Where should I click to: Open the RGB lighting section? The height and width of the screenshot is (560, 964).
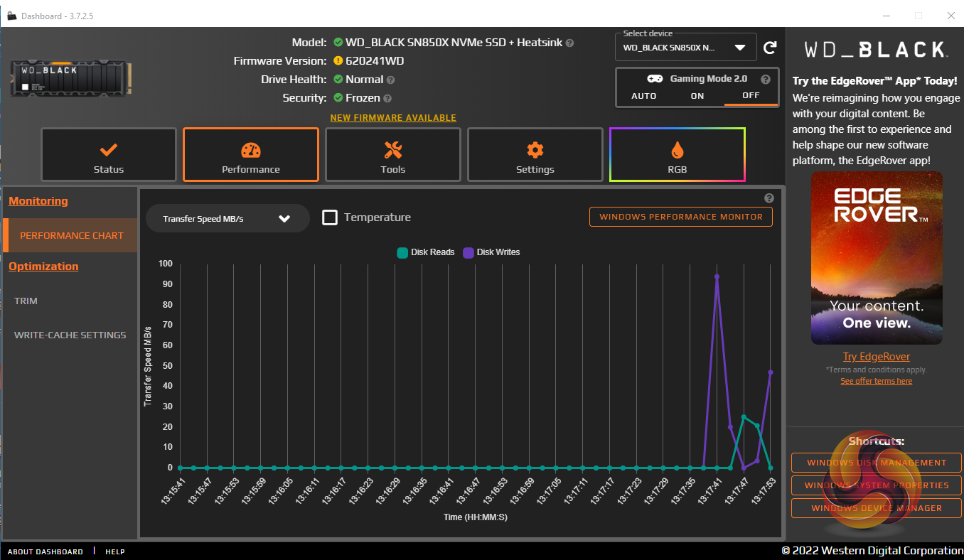tap(677, 155)
